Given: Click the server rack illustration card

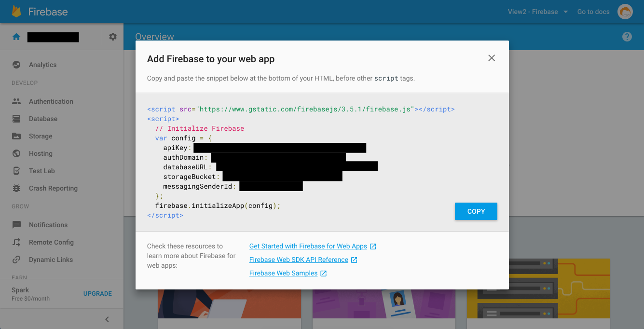Looking at the screenshot, I should pyautogui.click(x=538, y=288).
